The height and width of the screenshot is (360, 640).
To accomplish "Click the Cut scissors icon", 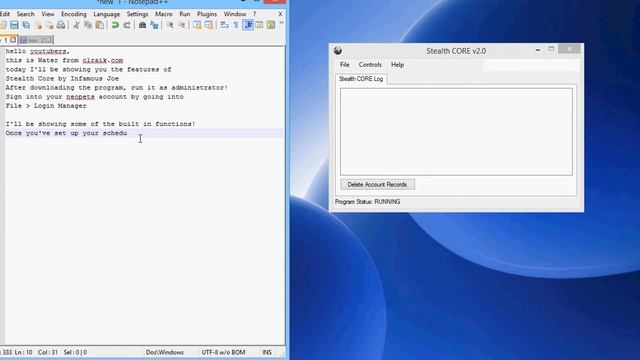I will point(76,25).
